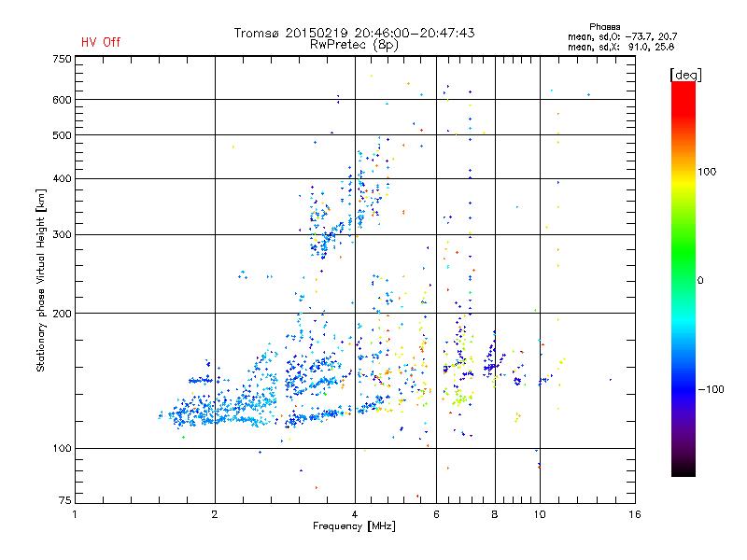Pick the black bottom of the phase colorbar
The width and height of the screenshot is (747, 560).
tap(684, 469)
